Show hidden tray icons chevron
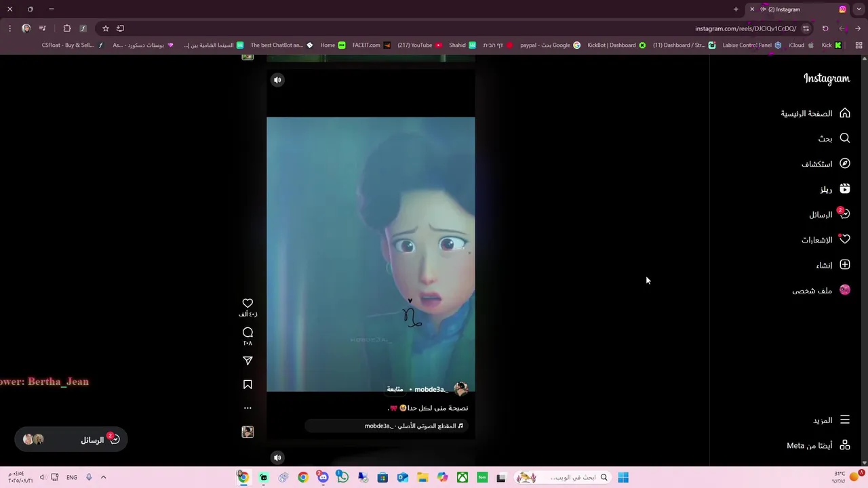Viewport: 868px width, 488px height. pyautogui.click(x=103, y=477)
